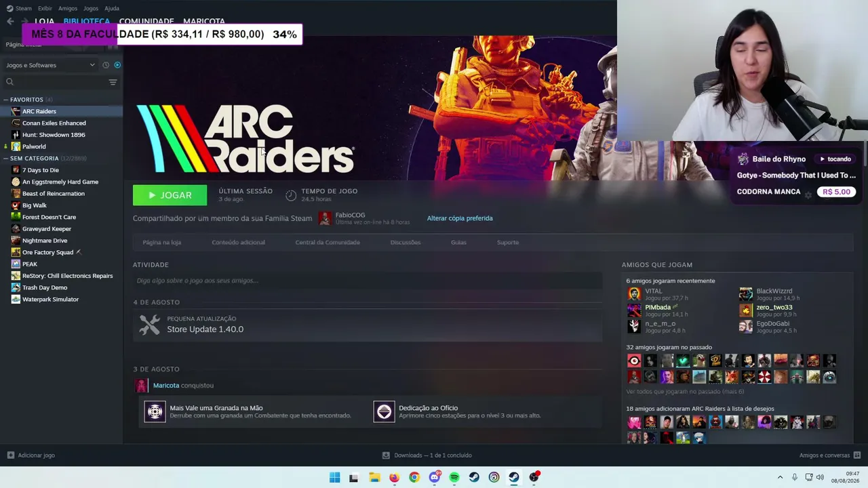Image resolution: width=868 pixels, height=488 pixels.
Task: Click friend name n_e_m_o
Action: point(660,323)
